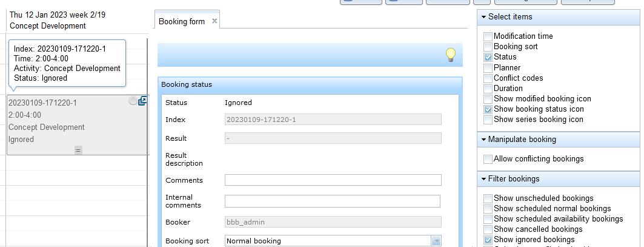Click the Internal comments input field
This screenshot has width=644, height=247.
tap(333, 201)
